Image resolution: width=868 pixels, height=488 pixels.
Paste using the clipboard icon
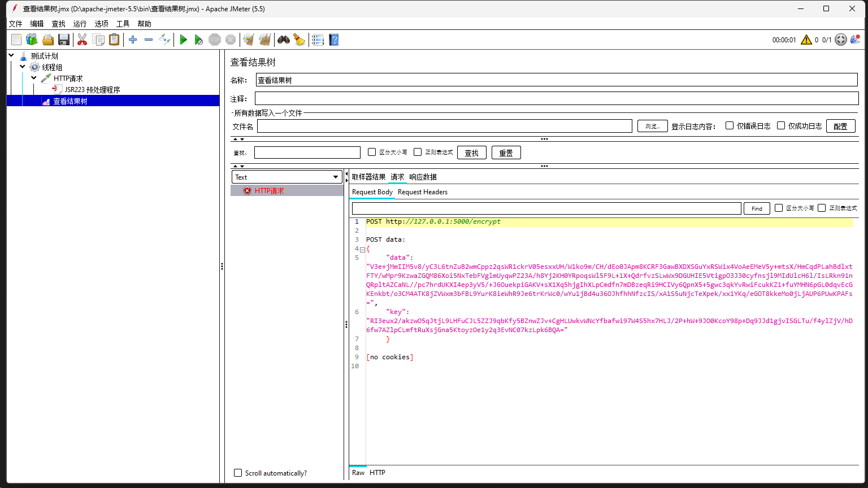point(114,40)
